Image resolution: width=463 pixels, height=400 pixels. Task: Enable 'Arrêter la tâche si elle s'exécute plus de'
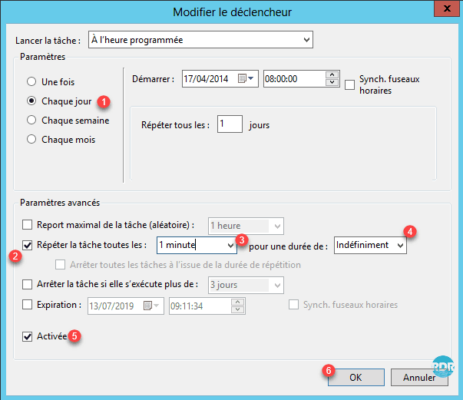pos(27,285)
